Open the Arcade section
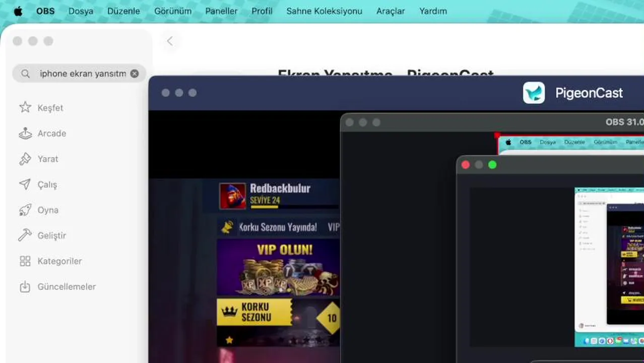Viewport: 644px width, 363px height. coord(52,134)
